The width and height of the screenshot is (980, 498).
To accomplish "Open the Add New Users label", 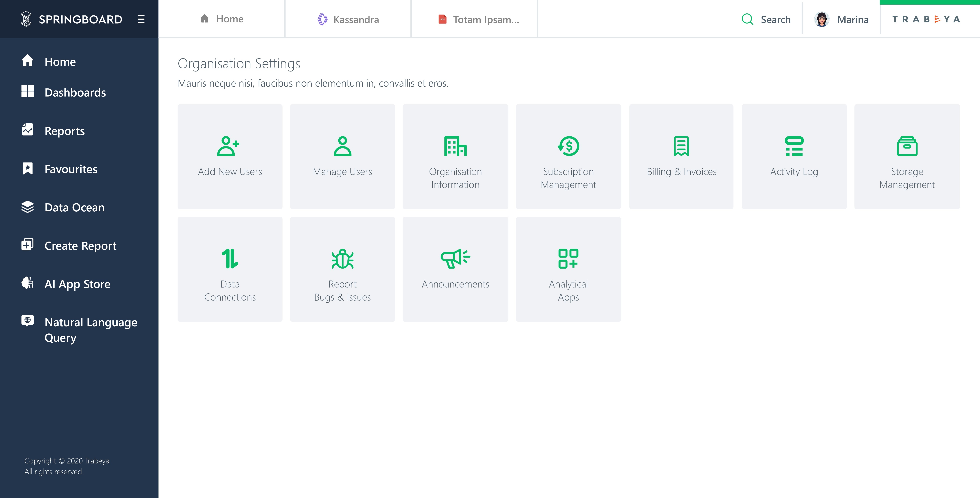I will (x=230, y=172).
